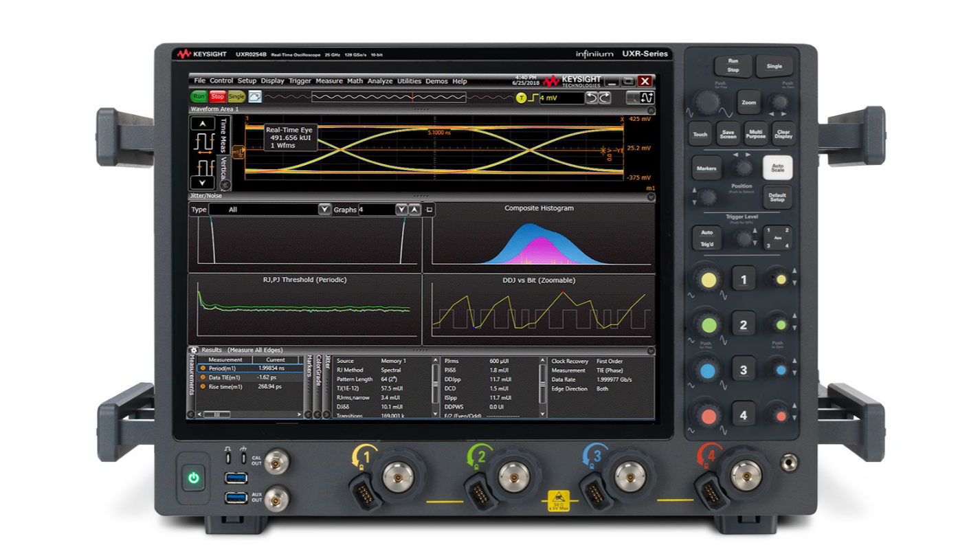980x556 pixels.
Task: Click the 4 mV trigger level field
Action: click(561, 98)
